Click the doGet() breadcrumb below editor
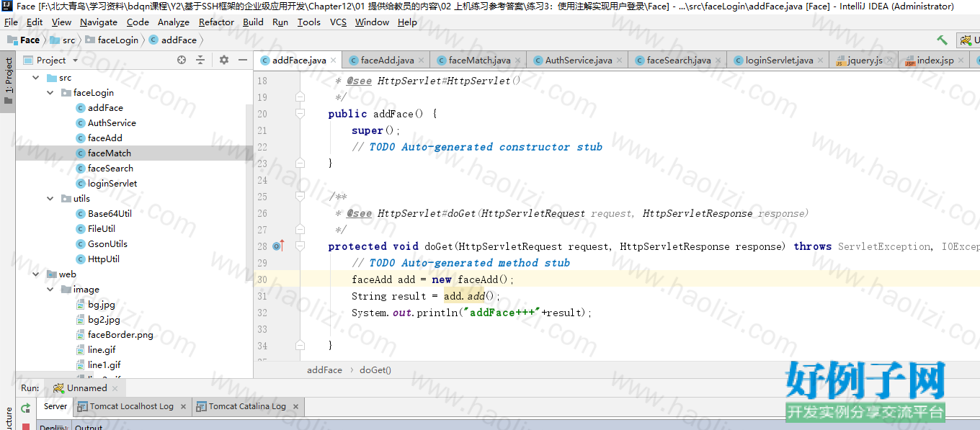Viewport: 980px width, 430px height. coord(375,370)
